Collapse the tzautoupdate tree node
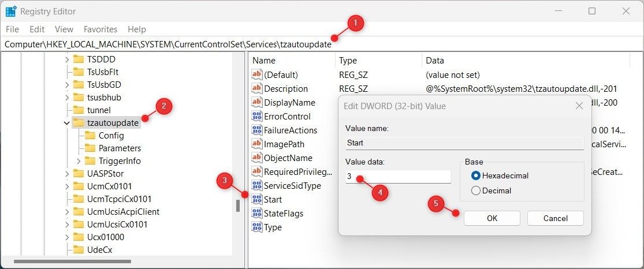Viewport: 644px width, 269px height. (x=67, y=123)
